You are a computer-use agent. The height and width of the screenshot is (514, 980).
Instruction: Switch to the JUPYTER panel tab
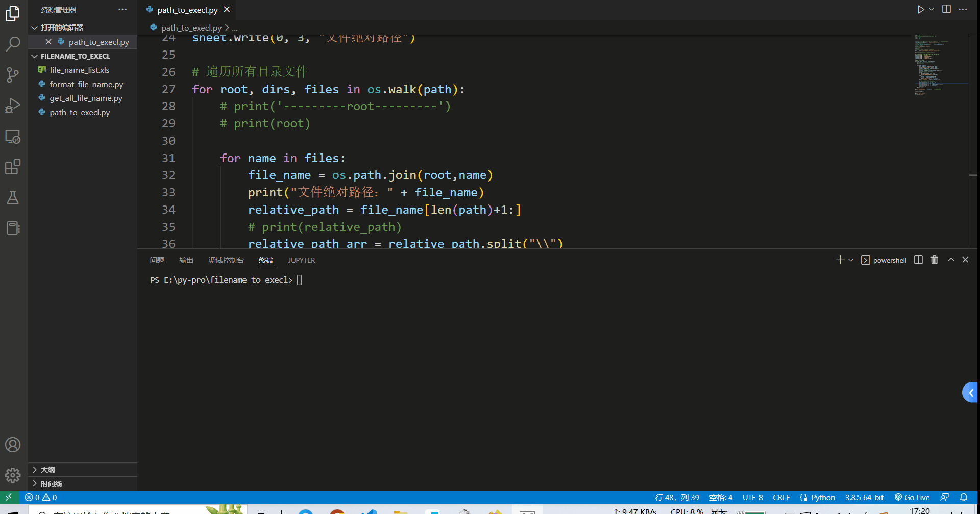(301, 260)
